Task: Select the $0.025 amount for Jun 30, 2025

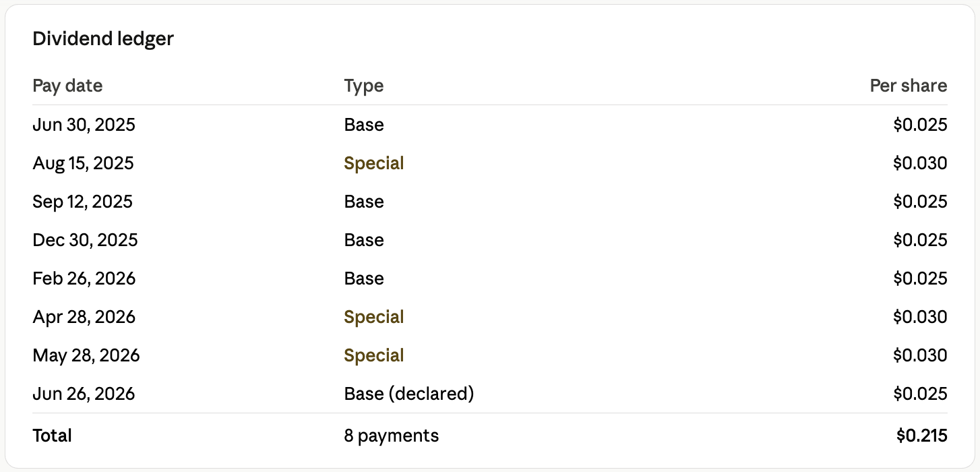Action: (x=920, y=125)
